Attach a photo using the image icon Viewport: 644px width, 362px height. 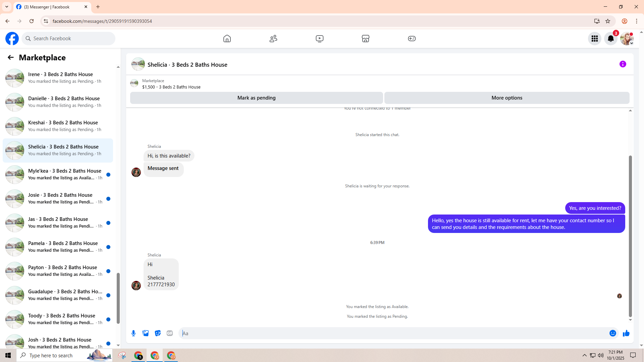coord(146,333)
